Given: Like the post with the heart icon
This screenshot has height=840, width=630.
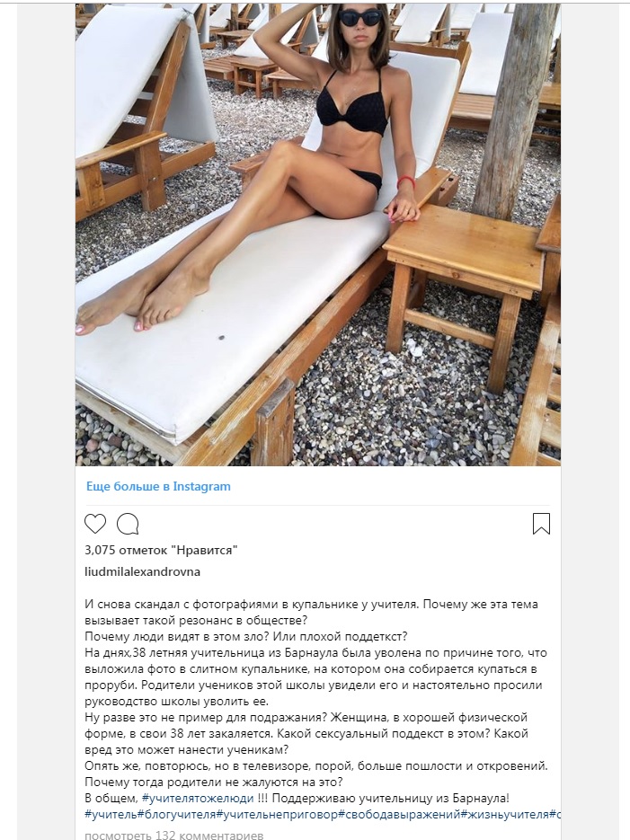Looking at the screenshot, I should [x=95, y=524].
